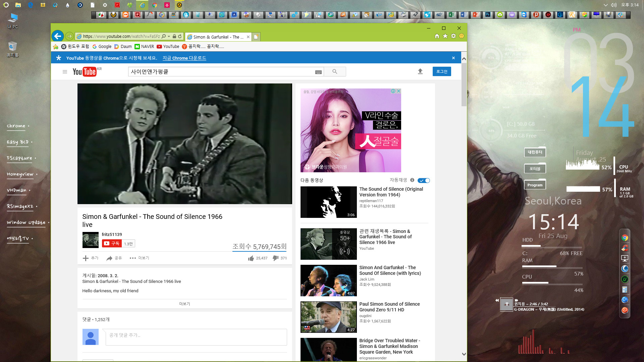
Task: Expand the address bar history dropdown
Action: point(169,36)
